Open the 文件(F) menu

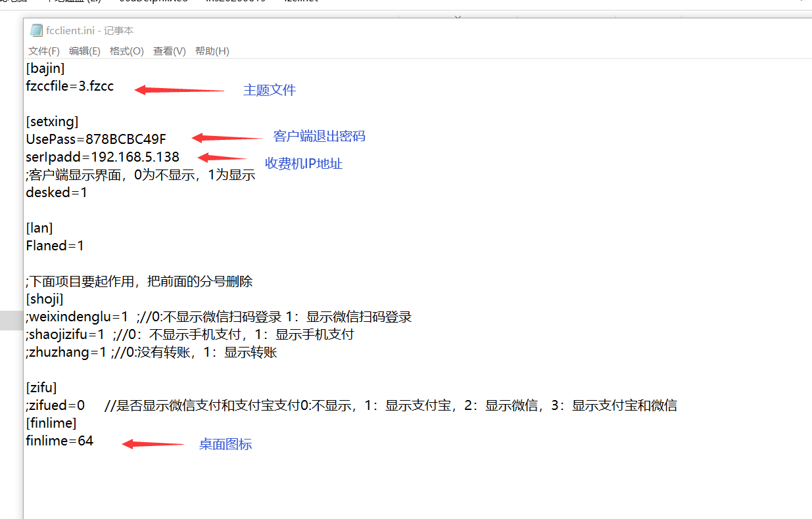pyautogui.click(x=44, y=51)
